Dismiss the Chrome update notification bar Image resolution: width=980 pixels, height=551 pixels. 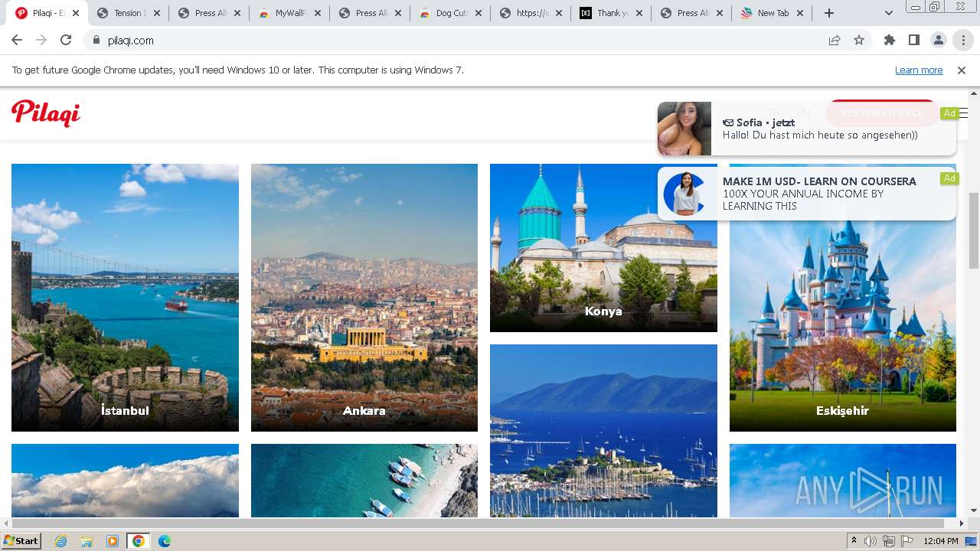(962, 70)
